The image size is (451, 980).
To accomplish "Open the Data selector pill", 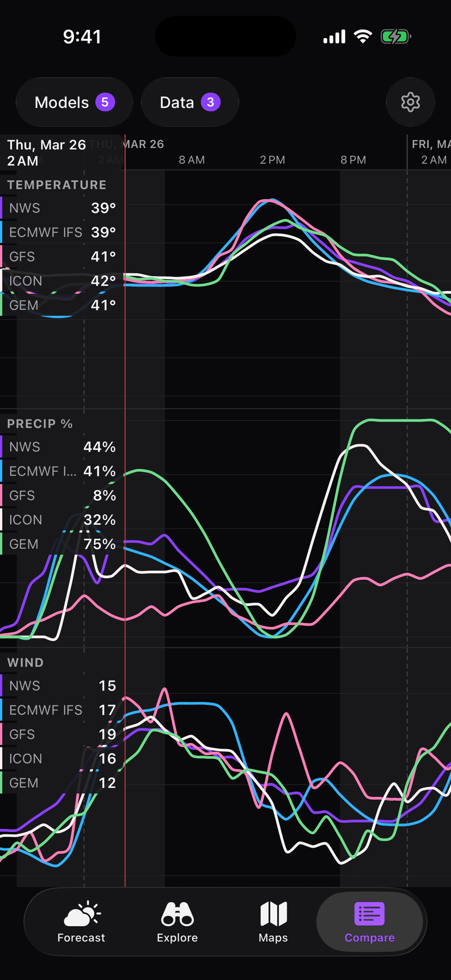I will tap(190, 102).
